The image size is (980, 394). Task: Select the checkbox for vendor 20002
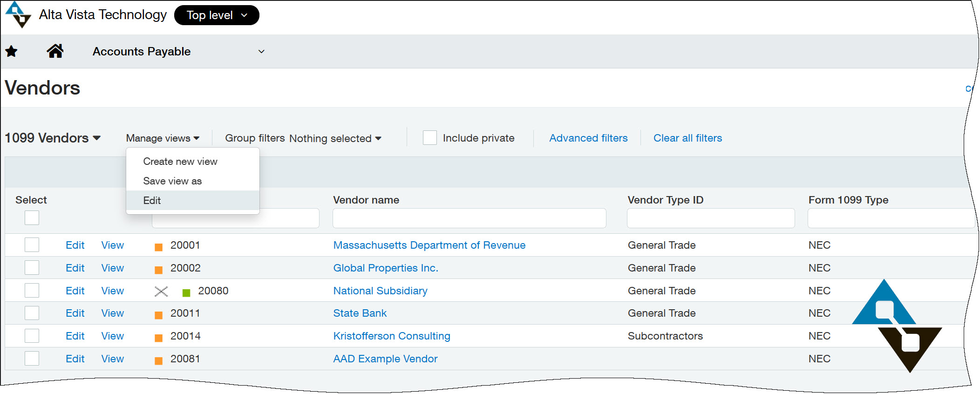tap(32, 268)
